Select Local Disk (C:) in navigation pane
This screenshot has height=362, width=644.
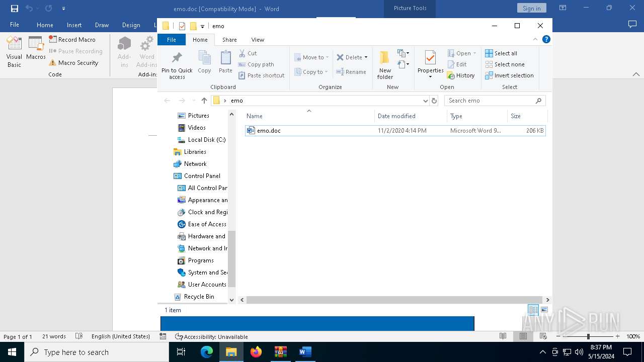[x=201, y=140]
